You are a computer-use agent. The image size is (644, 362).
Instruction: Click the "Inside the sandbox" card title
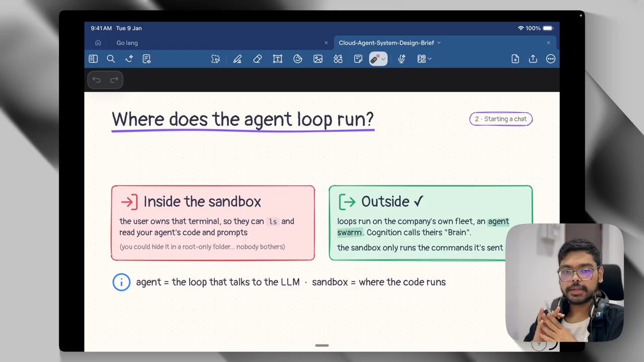(202, 202)
